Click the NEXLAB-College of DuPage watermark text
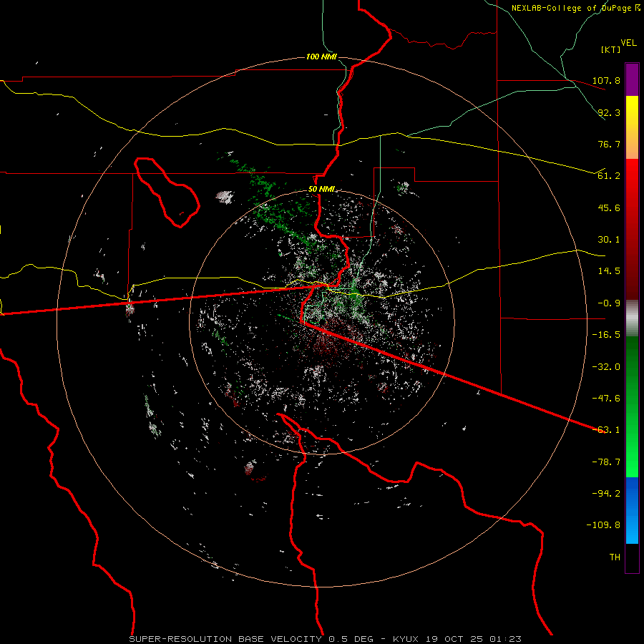 pyautogui.click(x=575, y=8)
